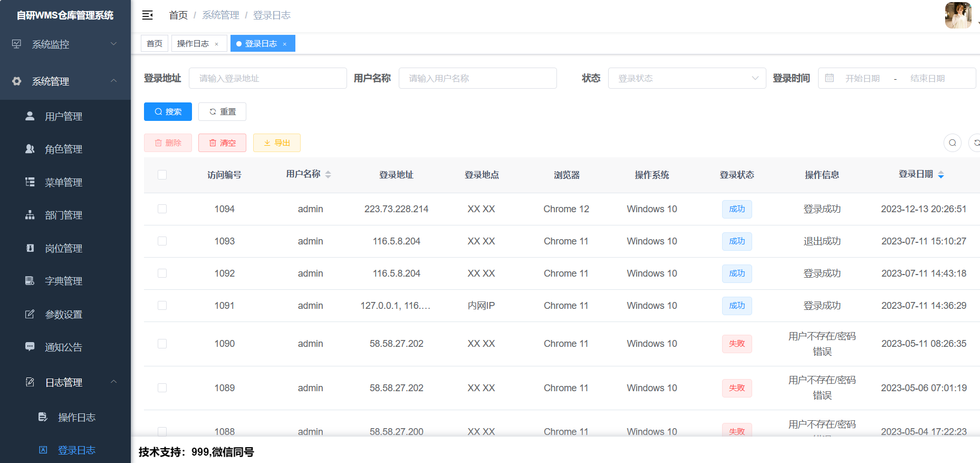Click the 自研WMS仓库管理系统 title

coord(65,15)
